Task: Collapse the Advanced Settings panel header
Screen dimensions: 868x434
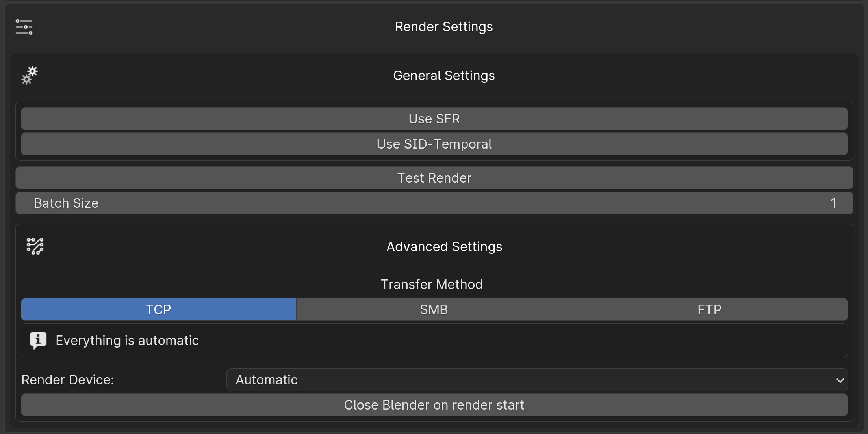Action: 444,246
